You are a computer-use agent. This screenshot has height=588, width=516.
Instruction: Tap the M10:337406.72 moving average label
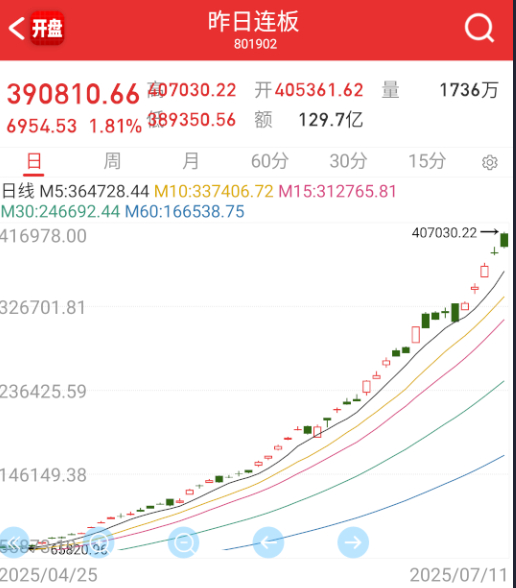tap(214, 191)
